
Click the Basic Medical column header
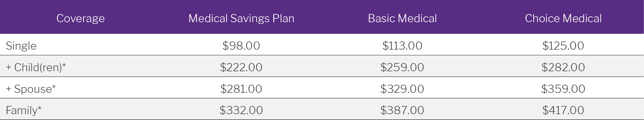pos(402,18)
